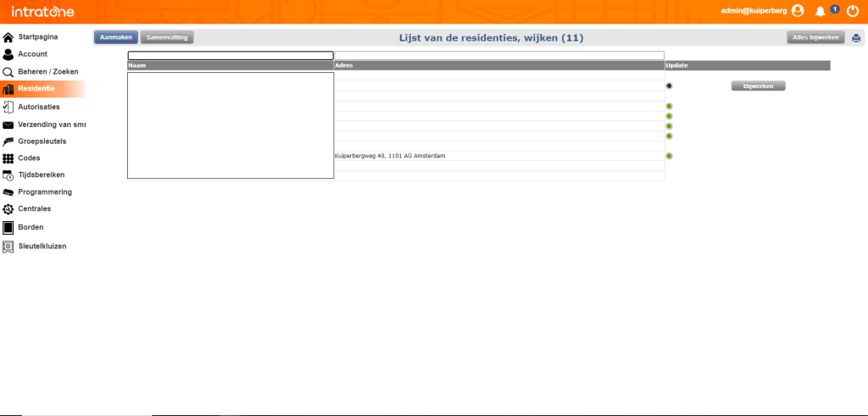
Task: Click the Groepsleutels key icon
Action: (x=8, y=141)
